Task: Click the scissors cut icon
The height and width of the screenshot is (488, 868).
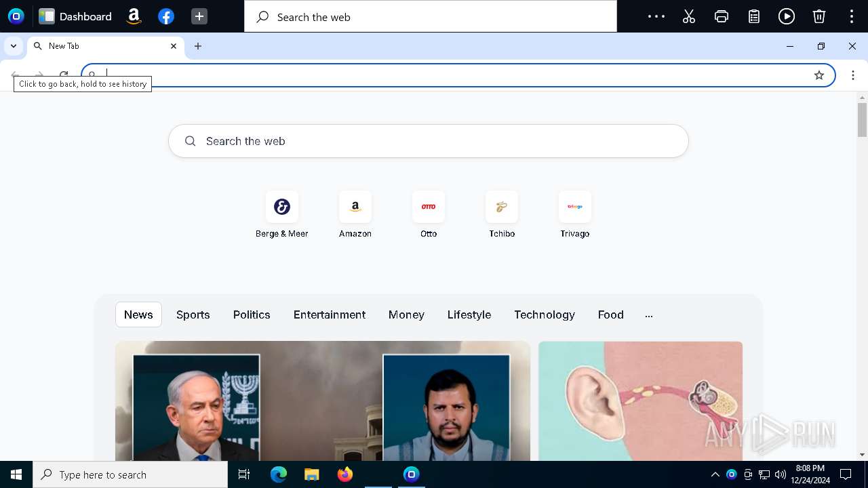Action: pyautogui.click(x=689, y=16)
